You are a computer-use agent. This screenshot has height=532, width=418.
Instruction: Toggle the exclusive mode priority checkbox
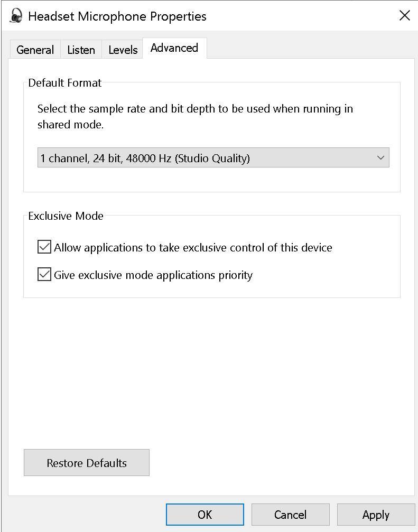44,275
